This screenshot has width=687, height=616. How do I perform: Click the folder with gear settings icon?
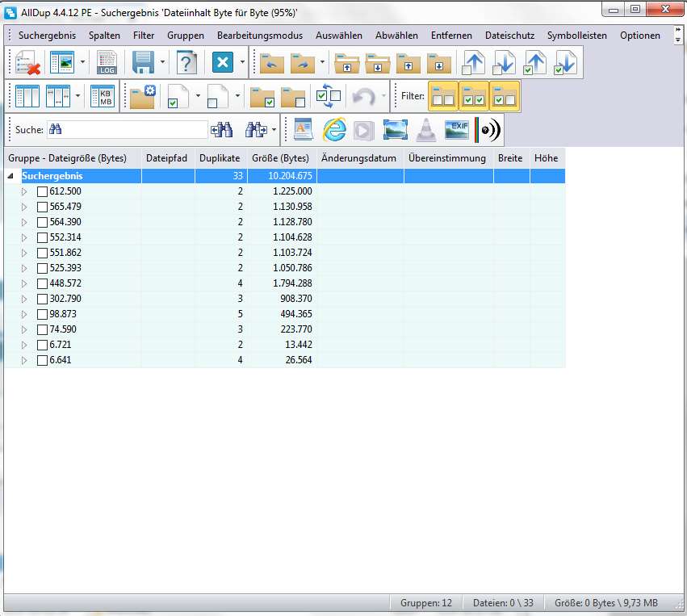tap(143, 96)
